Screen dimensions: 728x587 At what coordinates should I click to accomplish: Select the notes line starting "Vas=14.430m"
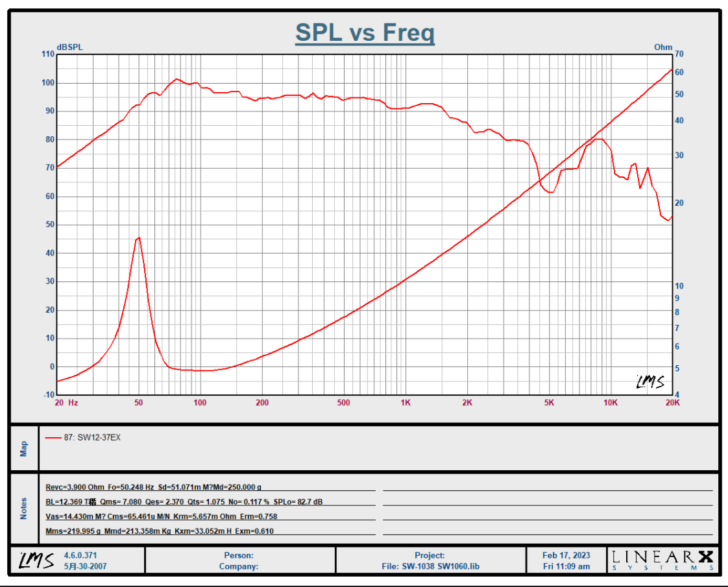click(162, 516)
